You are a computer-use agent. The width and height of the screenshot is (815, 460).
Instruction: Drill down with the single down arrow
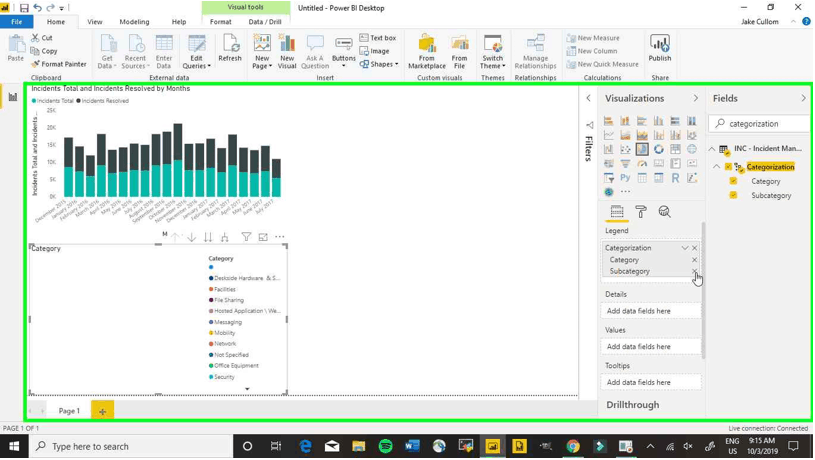[x=192, y=237]
